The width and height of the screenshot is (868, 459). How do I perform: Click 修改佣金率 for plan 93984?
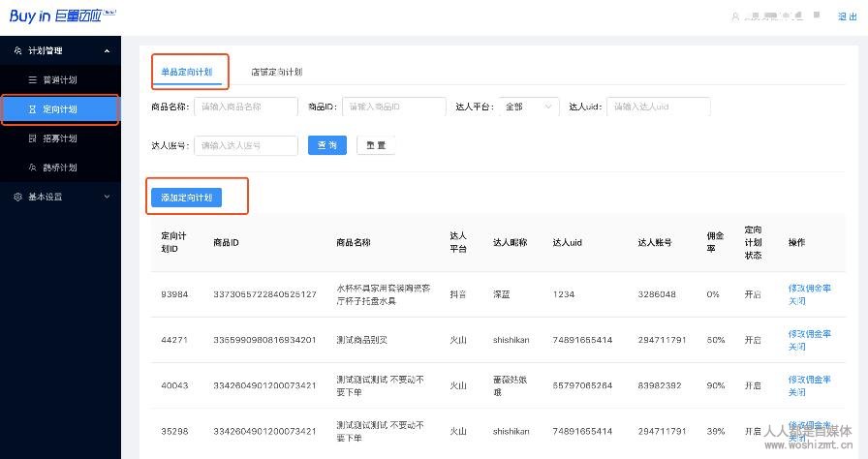tap(809, 288)
